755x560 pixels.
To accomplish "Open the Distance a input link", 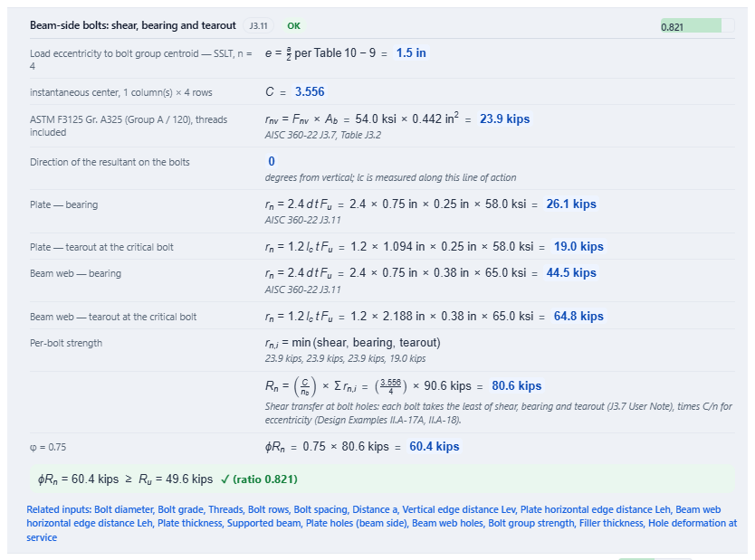I will (x=375, y=509).
